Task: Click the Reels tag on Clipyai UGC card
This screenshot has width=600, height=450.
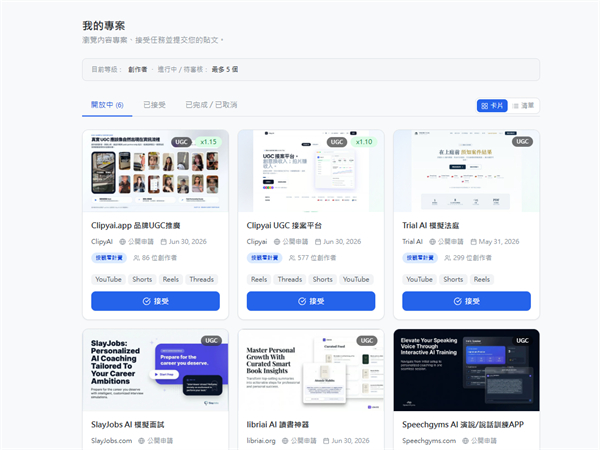Action: [x=259, y=279]
